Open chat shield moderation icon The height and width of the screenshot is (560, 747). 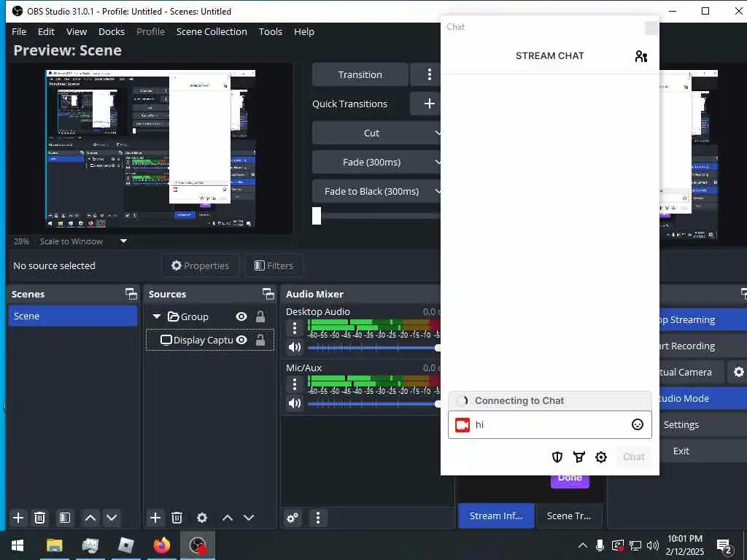coord(557,457)
